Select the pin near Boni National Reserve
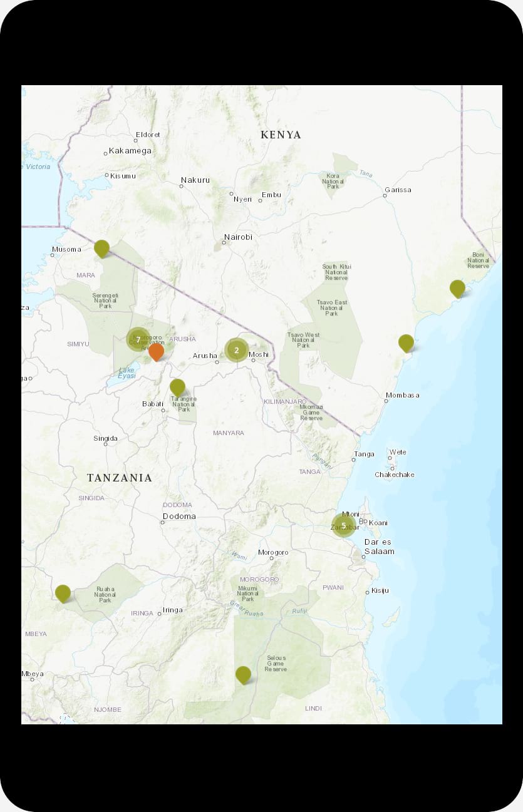The width and height of the screenshot is (523, 812). 457,288
